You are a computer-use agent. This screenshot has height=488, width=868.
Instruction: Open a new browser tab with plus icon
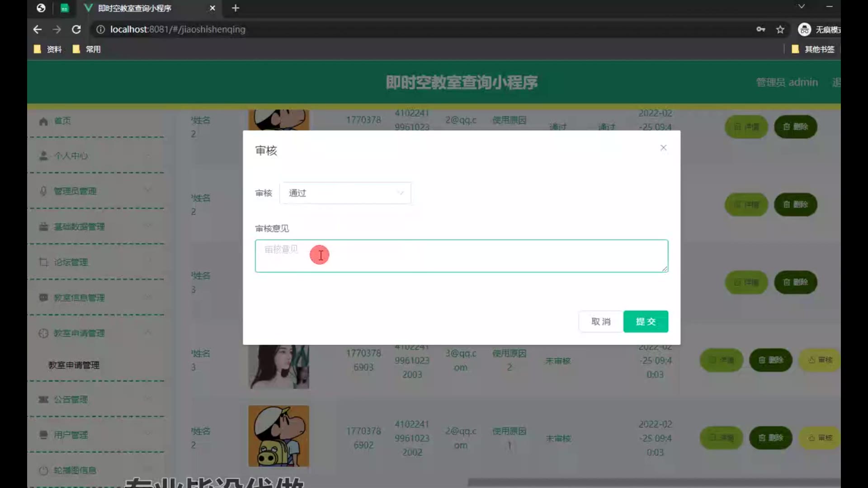(236, 8)
